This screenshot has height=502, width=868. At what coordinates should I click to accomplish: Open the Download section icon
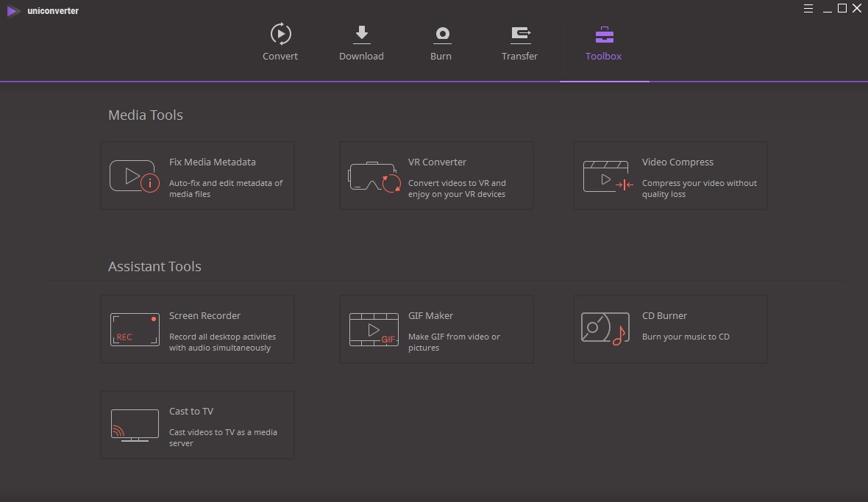click(361, 34)
